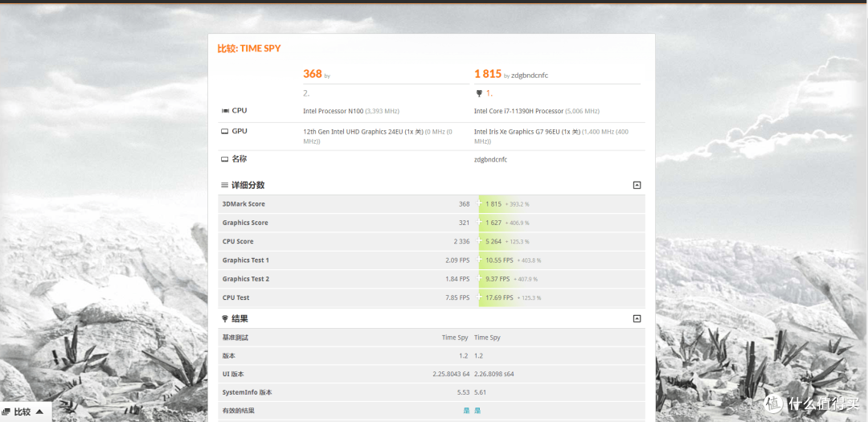868x422 pixels.
Task: Click the CPU chip icon
Action: click(225, 111)
